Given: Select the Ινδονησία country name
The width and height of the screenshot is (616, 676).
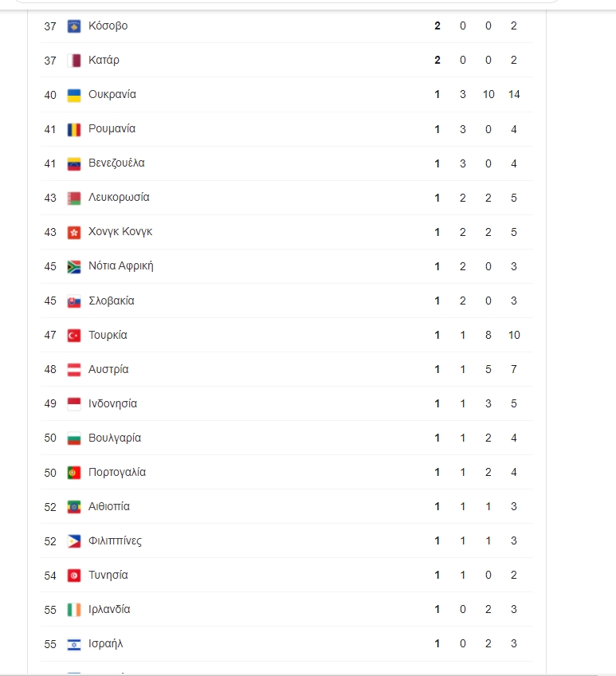Looking at the screenshot, I should point(112,404).
